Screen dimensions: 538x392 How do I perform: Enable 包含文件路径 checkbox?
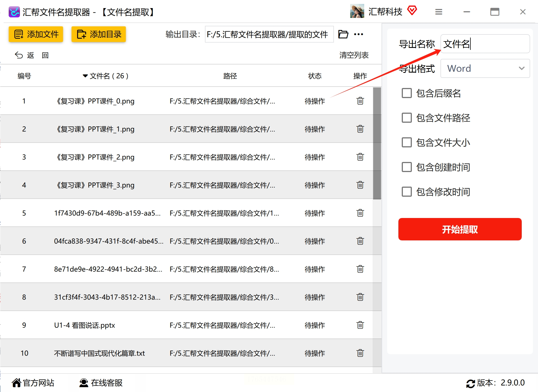(x=407, y=118)
